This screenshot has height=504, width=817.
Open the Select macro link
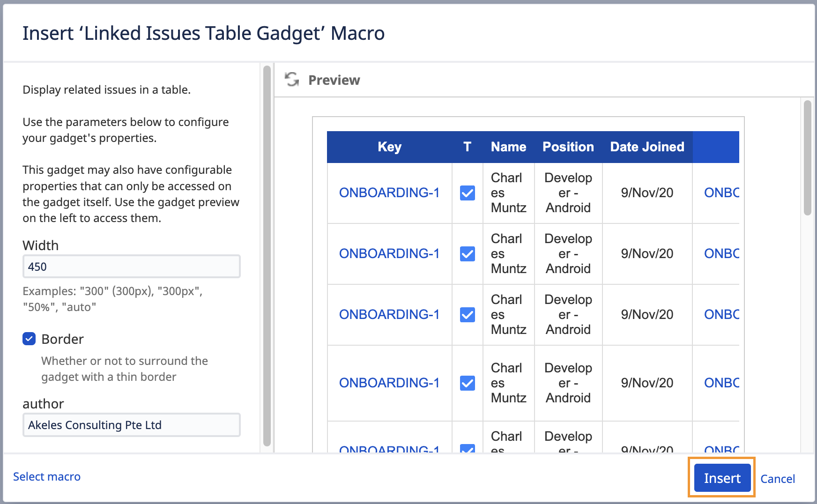point(47,476)
